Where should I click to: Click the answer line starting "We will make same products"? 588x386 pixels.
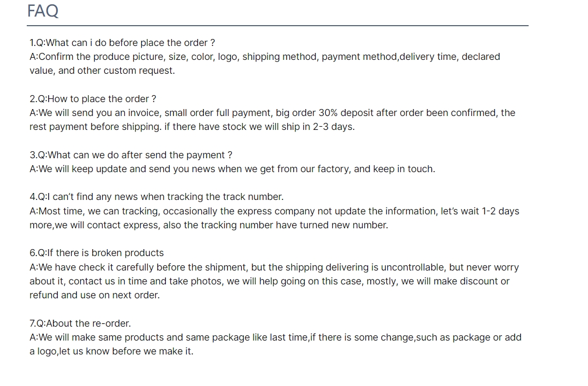275,337
